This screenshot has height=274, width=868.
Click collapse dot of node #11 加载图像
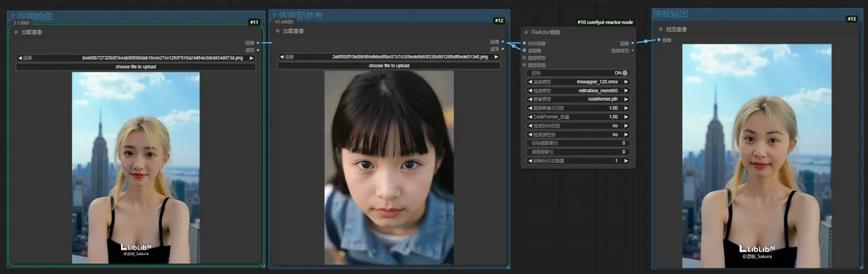[15, 32]
